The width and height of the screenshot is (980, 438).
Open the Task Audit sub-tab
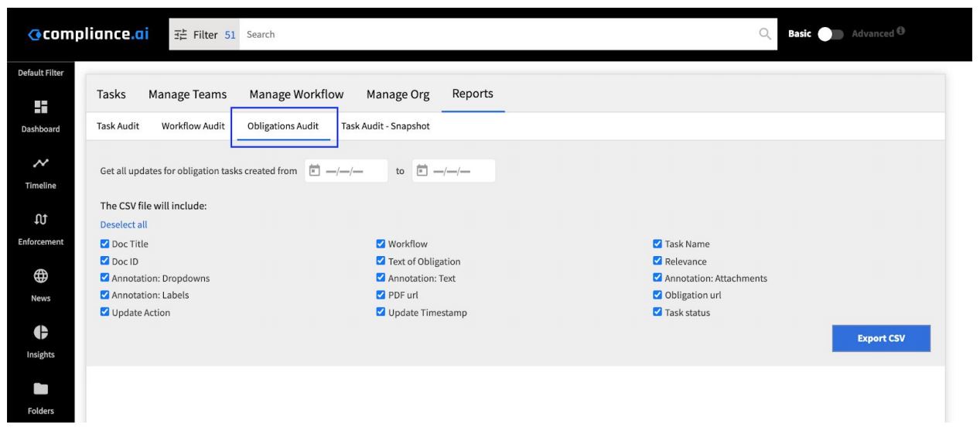(118, 127)
